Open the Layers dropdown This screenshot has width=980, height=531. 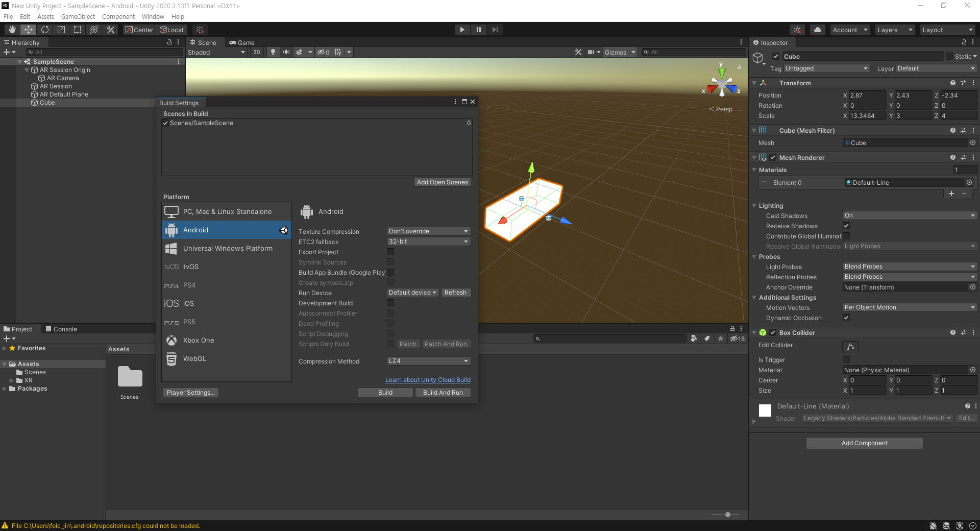pos(895,30)
